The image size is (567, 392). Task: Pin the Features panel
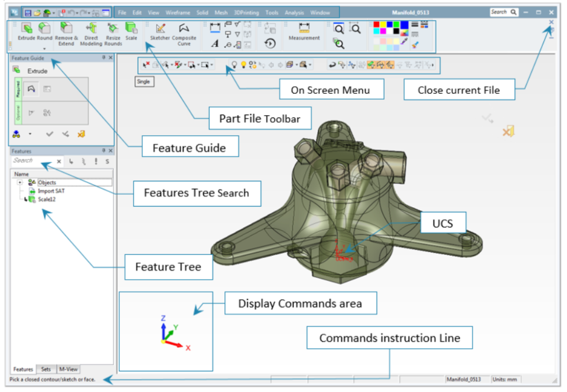[x=103, y=151]
